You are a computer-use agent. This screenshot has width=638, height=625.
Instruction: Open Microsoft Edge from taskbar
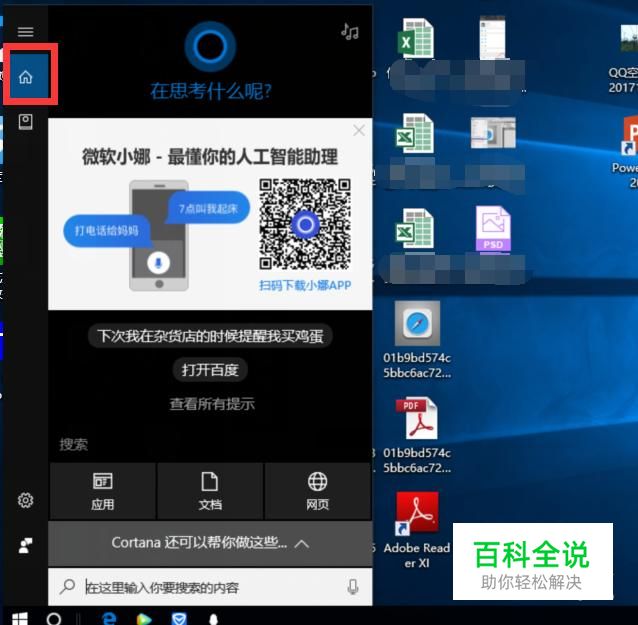(x=109, y=618)
